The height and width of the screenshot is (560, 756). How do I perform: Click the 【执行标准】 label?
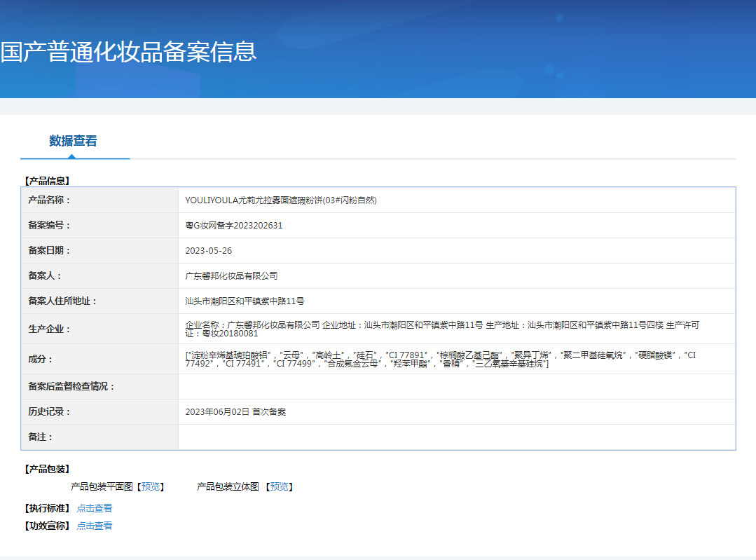47,508
